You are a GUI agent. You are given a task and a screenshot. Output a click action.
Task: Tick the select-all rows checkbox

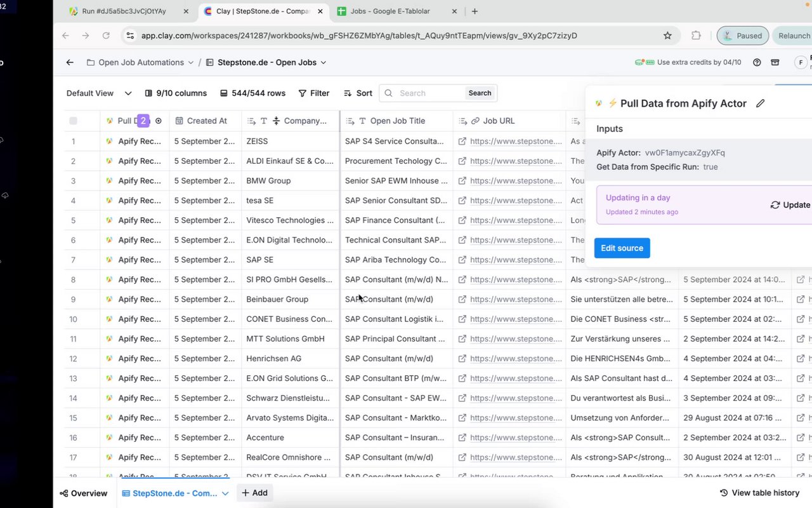click(74, 121)
